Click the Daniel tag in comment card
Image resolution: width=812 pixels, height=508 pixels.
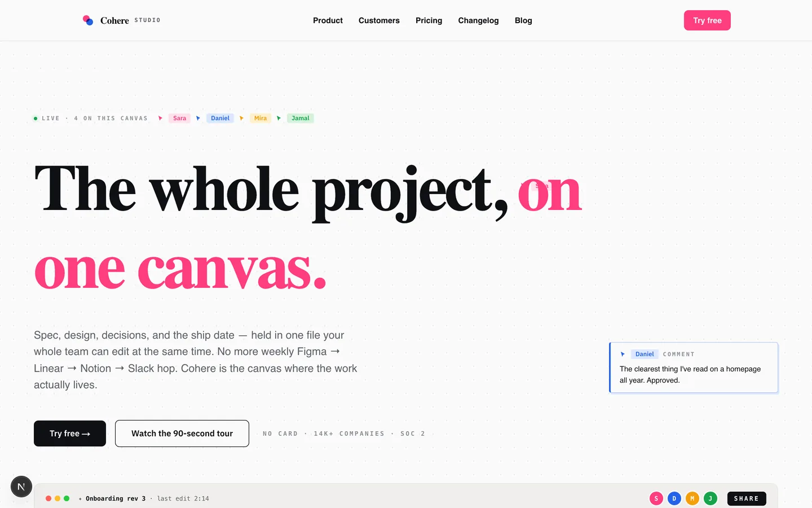pos(645,354)
